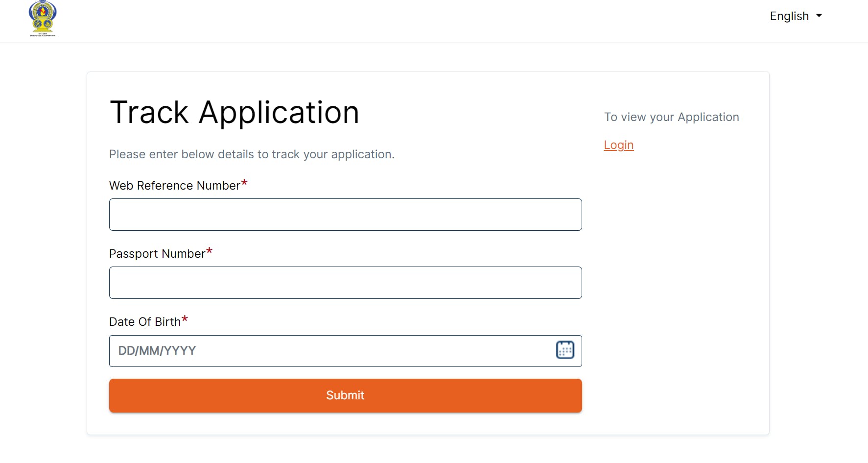Click the Login hyperlink under the sidebar text
This screenshot has width=868, height=463.
(x=618, y=145)
